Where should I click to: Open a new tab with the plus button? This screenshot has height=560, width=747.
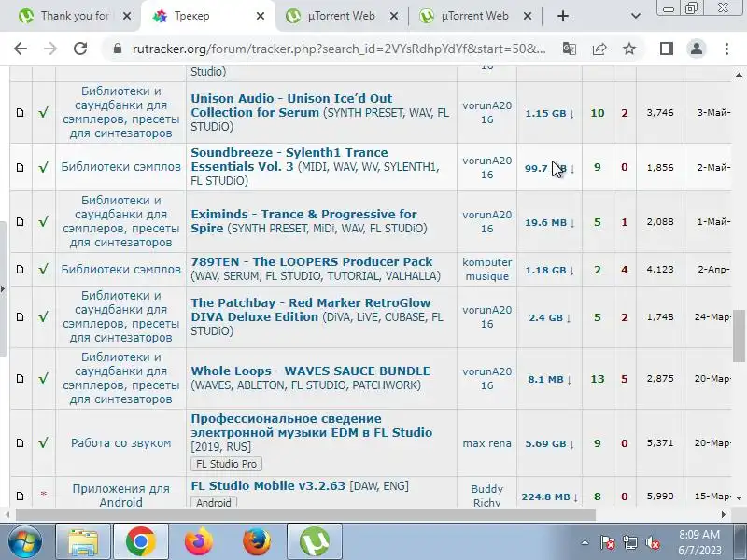[563, 16]
